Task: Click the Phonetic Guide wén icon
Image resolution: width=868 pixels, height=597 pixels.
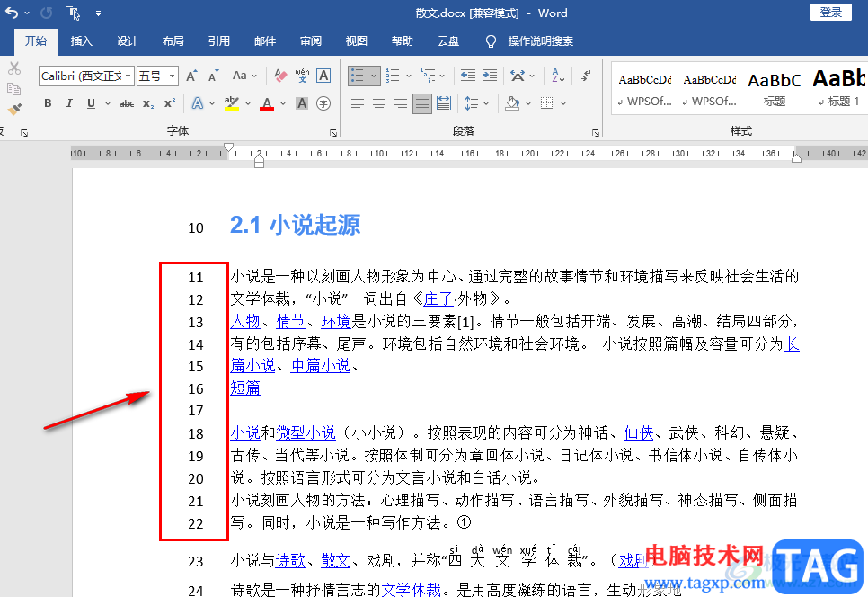Action: pos(302,76)
